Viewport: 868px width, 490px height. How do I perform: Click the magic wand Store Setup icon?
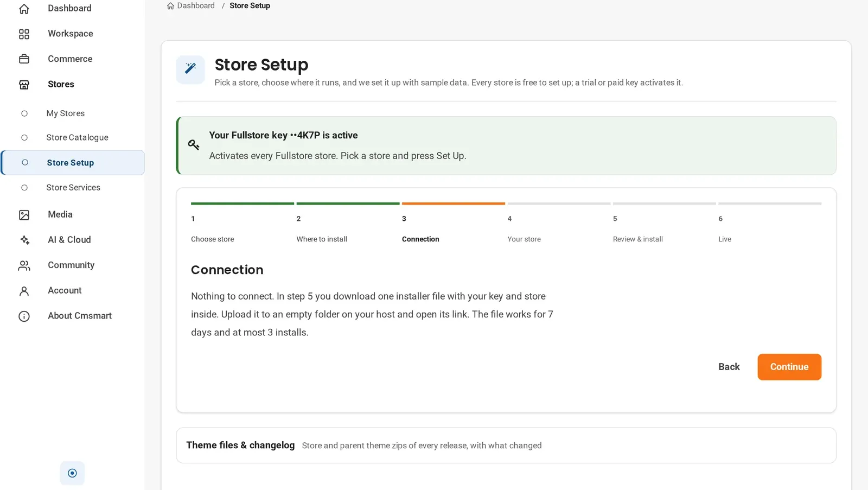(x=190, y=69)
